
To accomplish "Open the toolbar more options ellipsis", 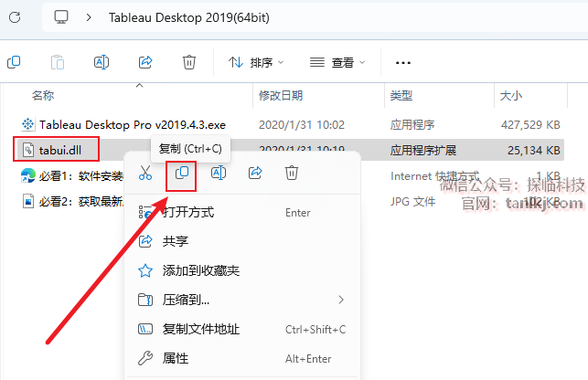I will pos(403,63).
